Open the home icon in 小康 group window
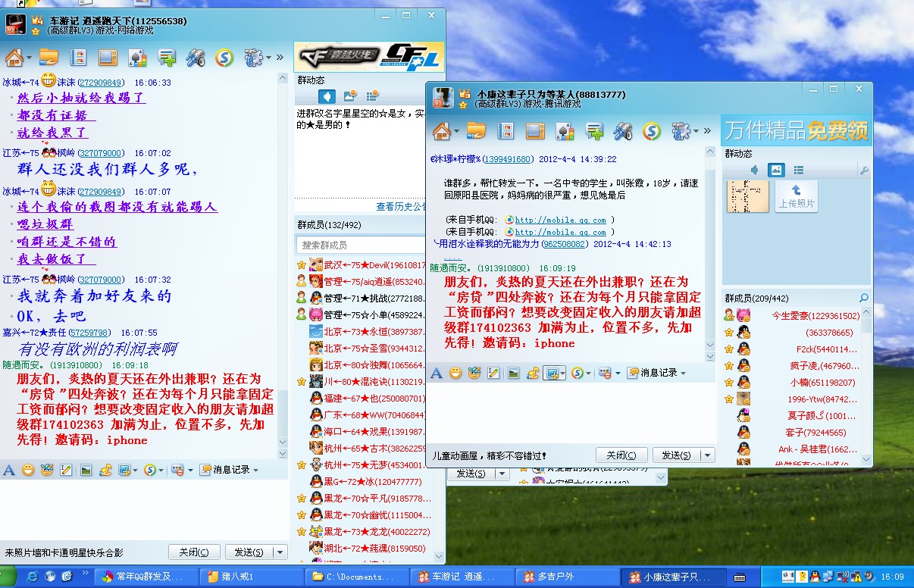The width and height of the screenshot is (914, 588). pyautogui.click(x=442, y=131)
